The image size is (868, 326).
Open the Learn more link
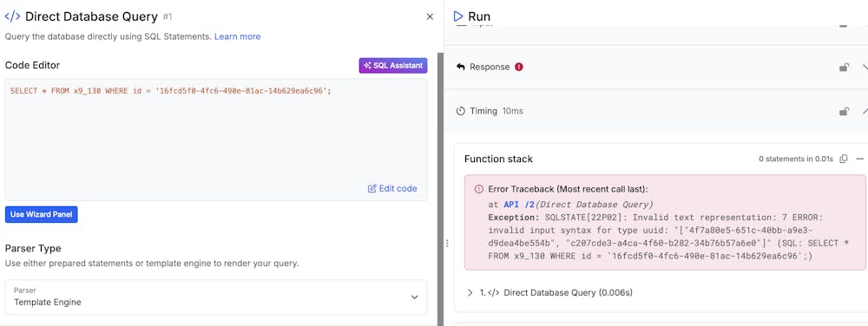[x=238, y=36]
